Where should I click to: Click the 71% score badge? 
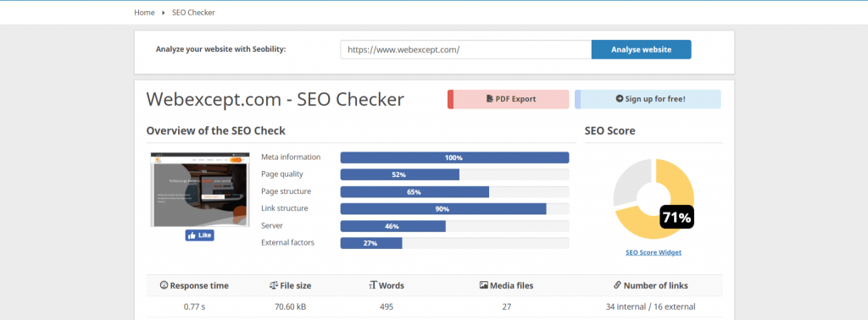[x=676, y=217]
